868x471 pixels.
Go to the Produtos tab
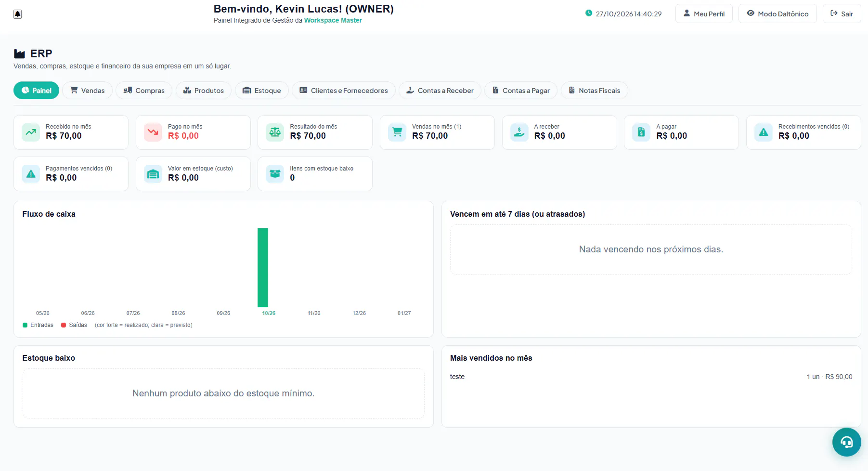pos(203,91)
